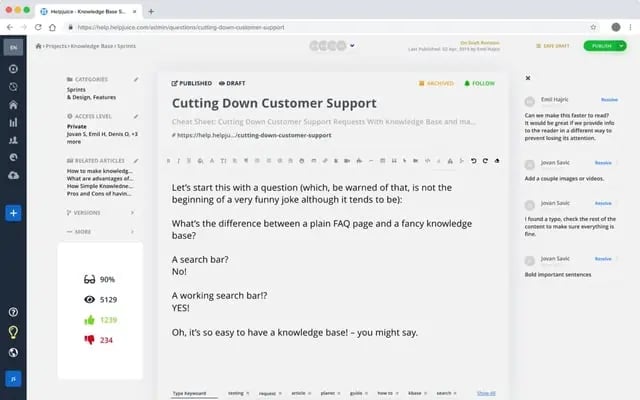Click the undo icon in the editor toolbar
The width and height of the screenshot is (640, 400).
pyautogui.click(x=473, y=160)
